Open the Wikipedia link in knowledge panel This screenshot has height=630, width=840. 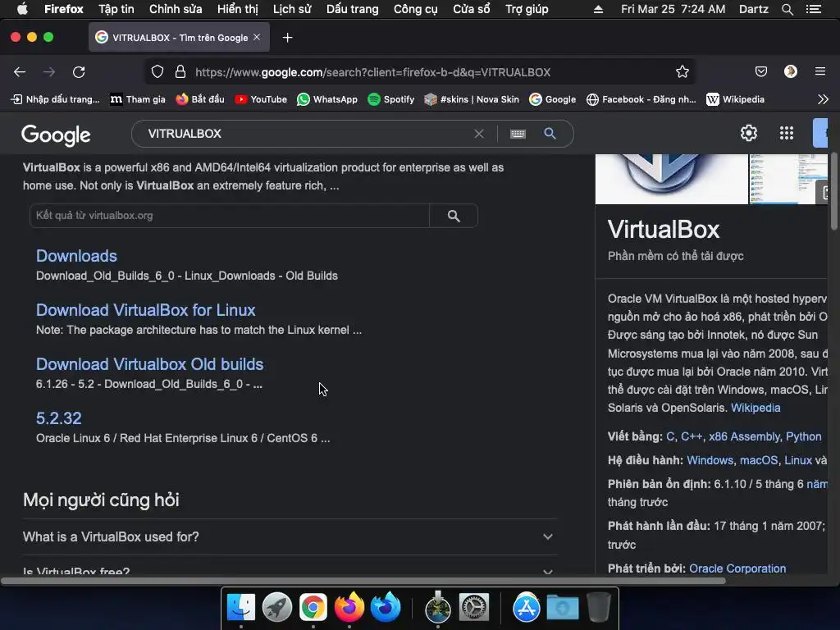(x=756, y=408)
